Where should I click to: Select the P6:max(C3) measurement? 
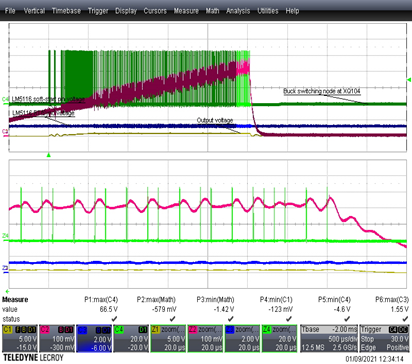(392, 300)
